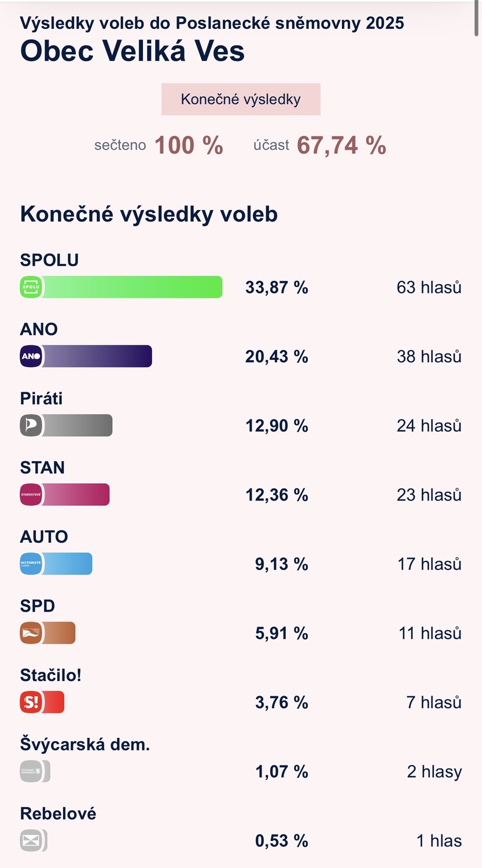Click the STAN Starostové logo icon
482x868 pixels.
pos(31,495)
